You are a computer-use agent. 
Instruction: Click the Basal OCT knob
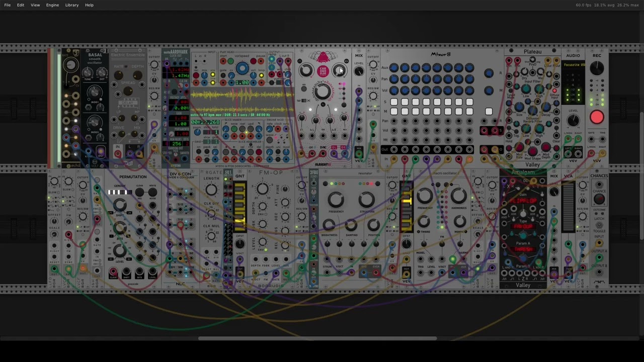(x=102, y=73)
